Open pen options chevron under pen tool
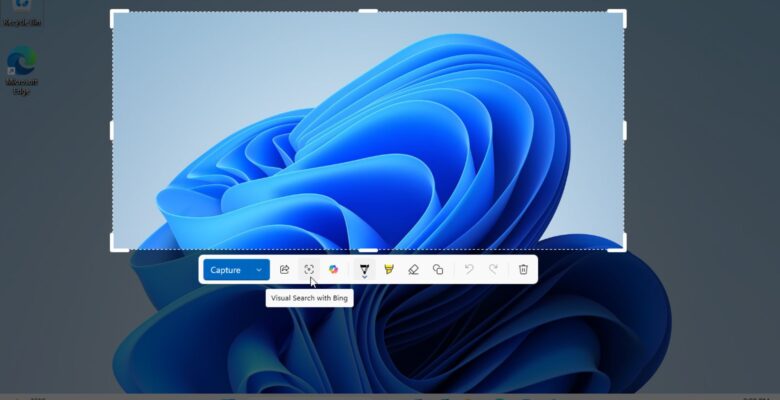This screenshot has width=780, height=400. coord(363,278)
